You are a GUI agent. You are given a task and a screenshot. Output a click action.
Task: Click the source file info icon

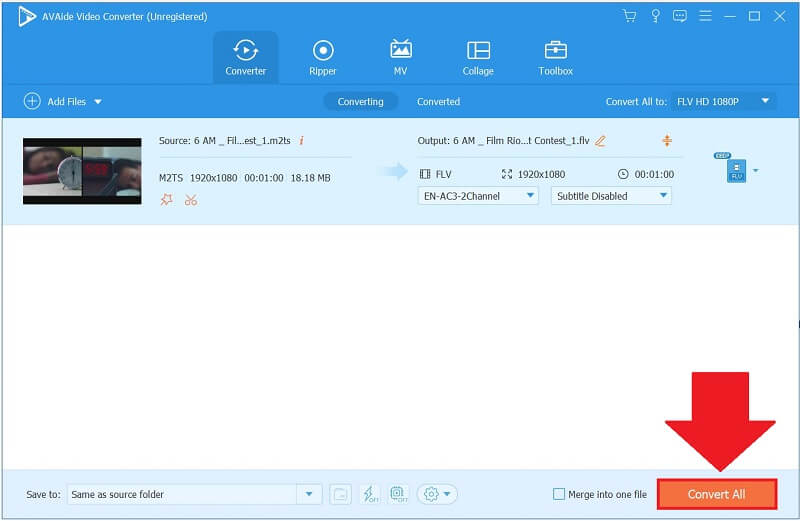tap(302, 141)
